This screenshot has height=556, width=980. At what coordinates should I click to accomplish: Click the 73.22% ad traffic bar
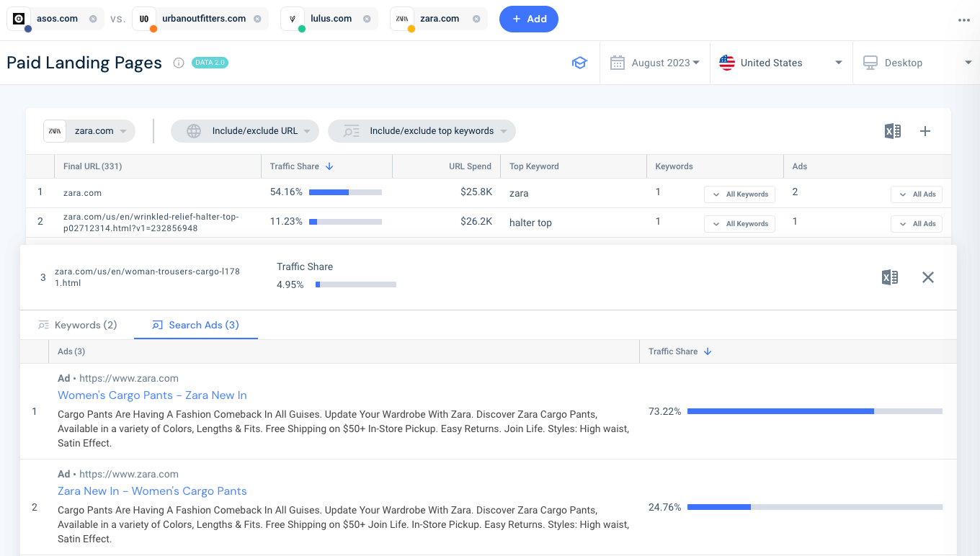[x=815, y=411]
